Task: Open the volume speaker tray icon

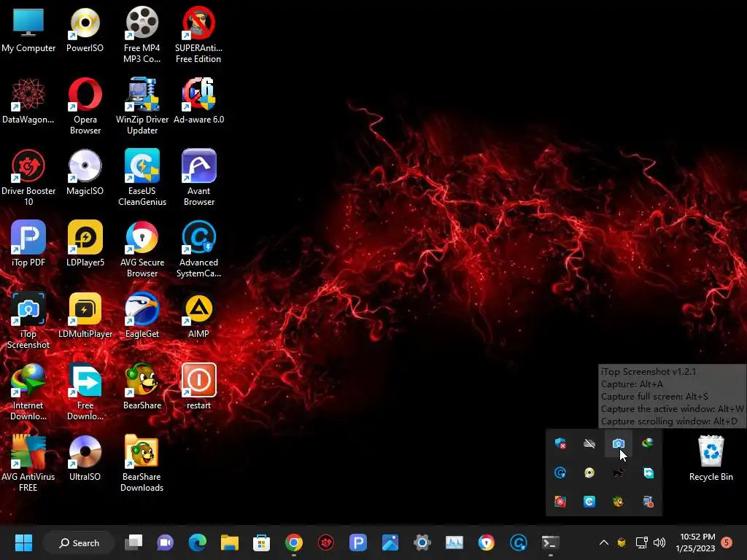Action: coord(659,542)
